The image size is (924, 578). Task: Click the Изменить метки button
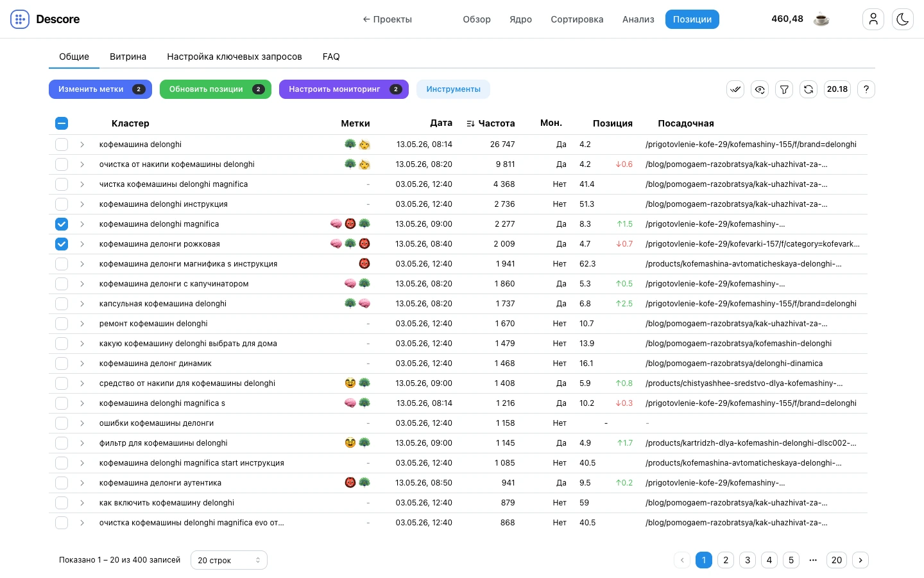[100, 89]
